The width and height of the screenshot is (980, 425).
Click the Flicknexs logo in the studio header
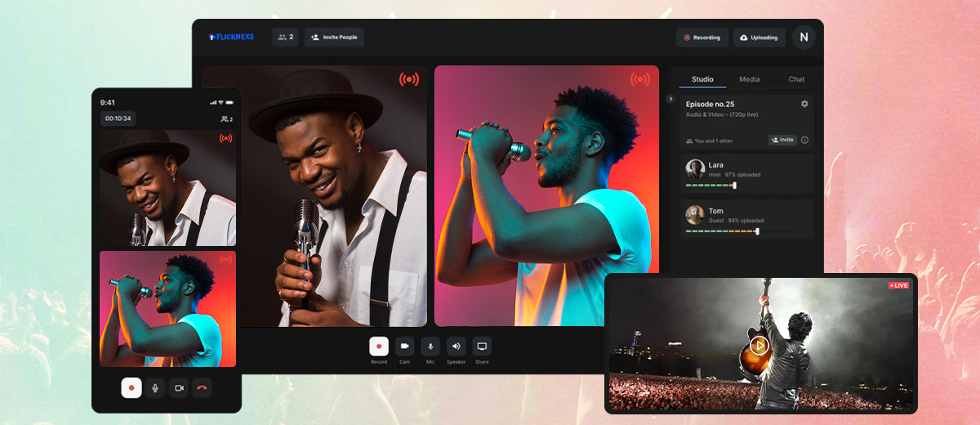pyautogui.click(x=233, y=37)
